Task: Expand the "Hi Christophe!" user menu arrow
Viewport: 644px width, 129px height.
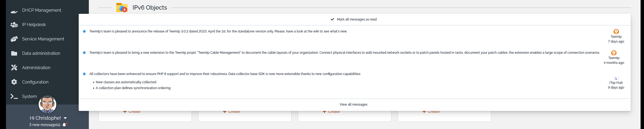Action: 65,118
